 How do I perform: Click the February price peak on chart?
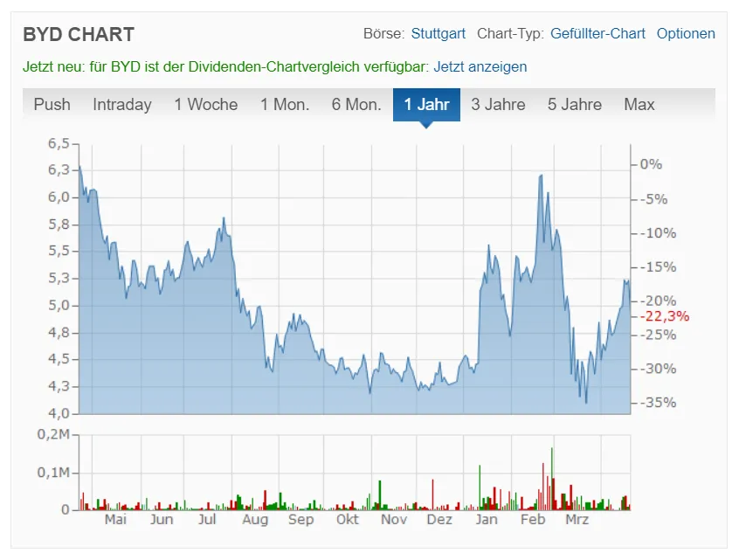point(542,176)
